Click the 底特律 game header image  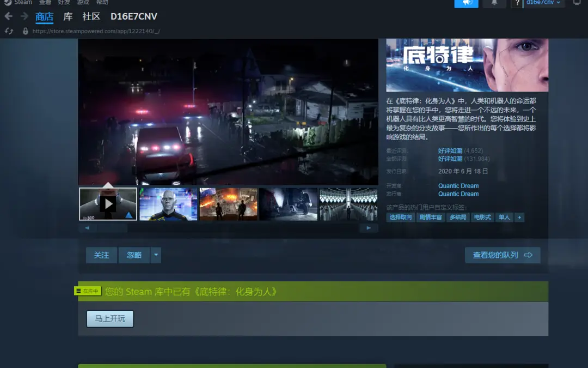(467, 65)
